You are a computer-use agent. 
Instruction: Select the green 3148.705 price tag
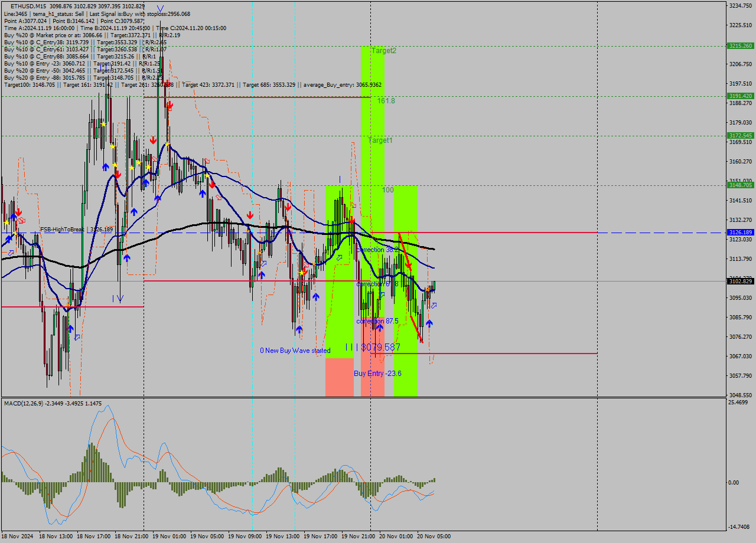[x=741, y=185]
